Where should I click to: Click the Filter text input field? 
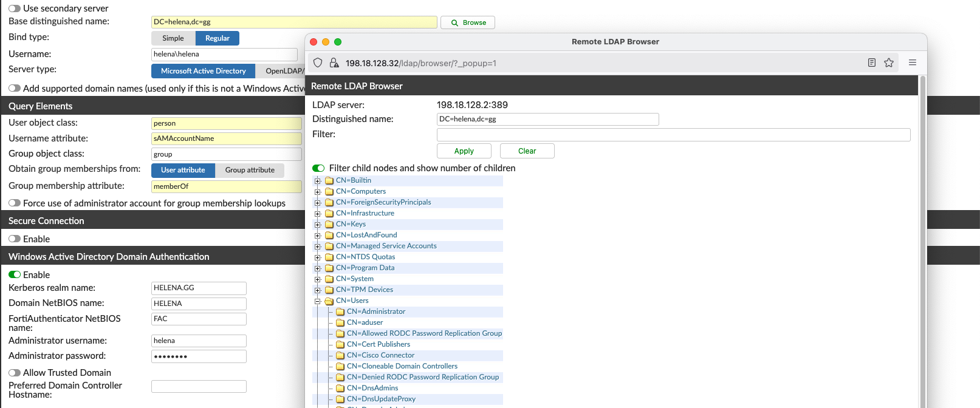click(x=673, y=135)
